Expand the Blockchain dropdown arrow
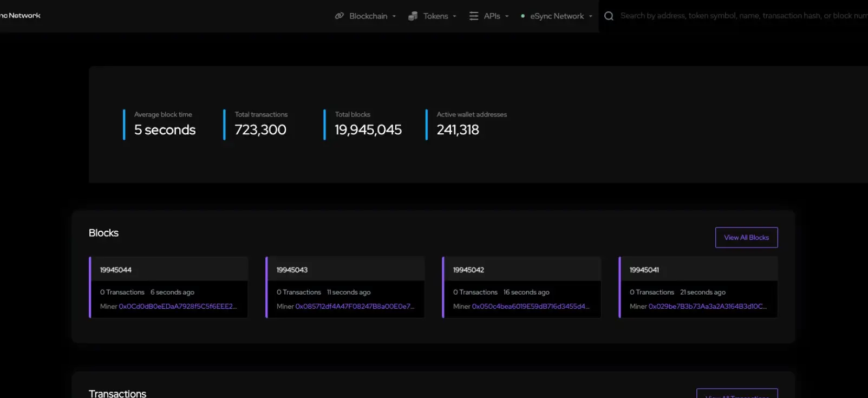This screenshot has width=868, height=398. pyautogui.click(x=394, y=16)
